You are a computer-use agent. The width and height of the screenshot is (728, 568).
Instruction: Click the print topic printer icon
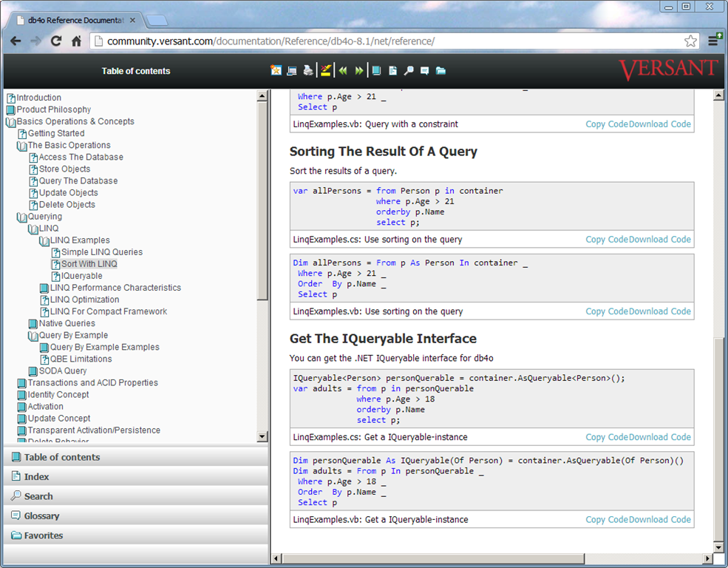pos(307,71)
